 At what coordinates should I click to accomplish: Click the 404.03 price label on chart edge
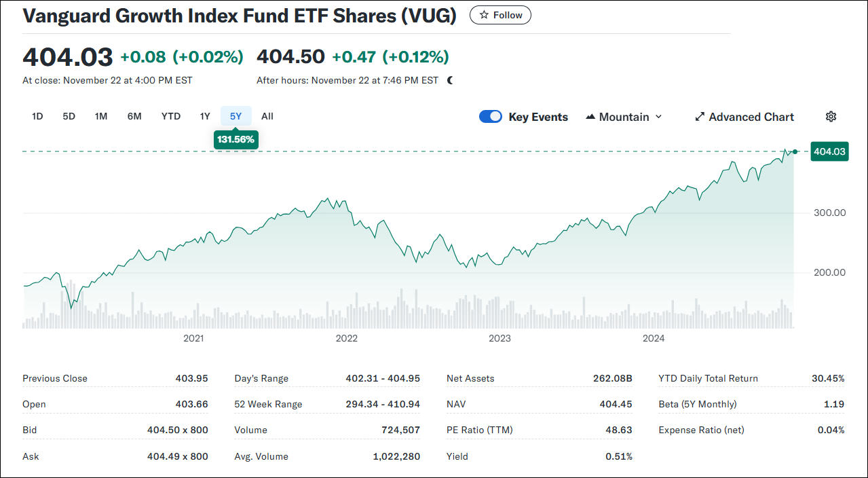(829, 151)
